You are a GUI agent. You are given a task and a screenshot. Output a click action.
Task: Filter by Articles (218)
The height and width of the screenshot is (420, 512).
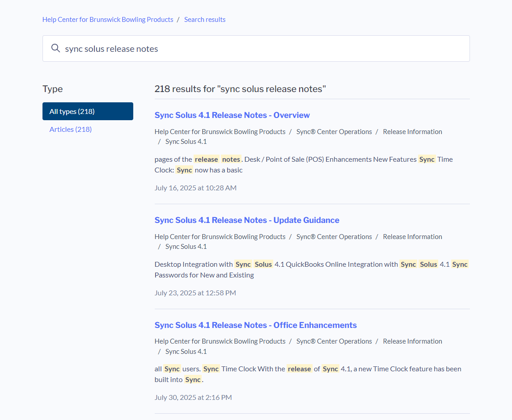71,129
